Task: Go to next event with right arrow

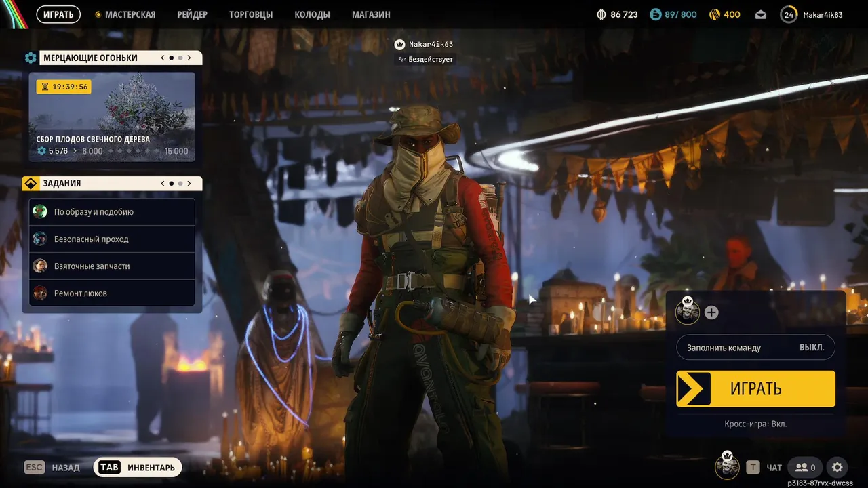Action: [189, 58]
